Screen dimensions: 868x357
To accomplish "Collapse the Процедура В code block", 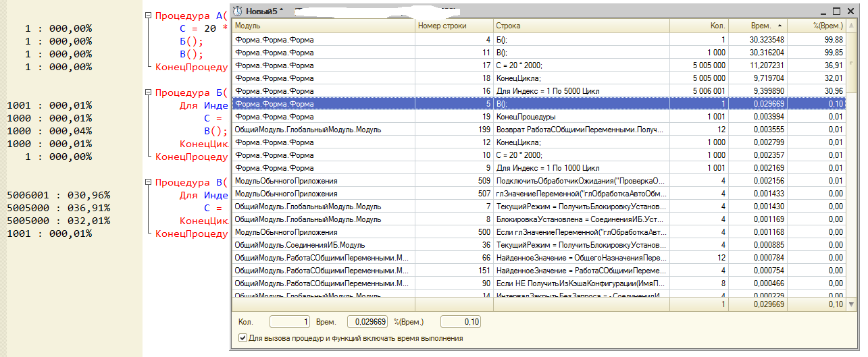I will click(148, 182).
